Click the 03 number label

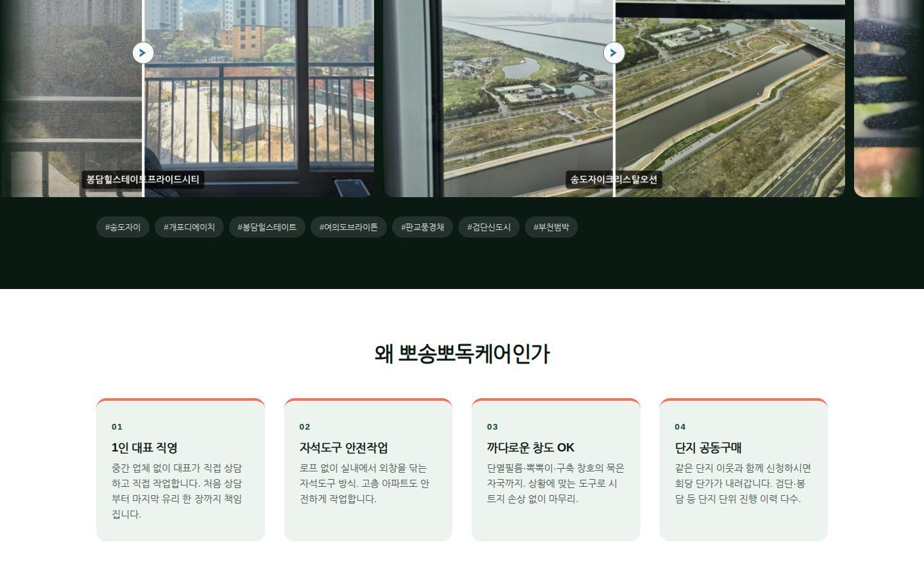(x=492, y=426)
